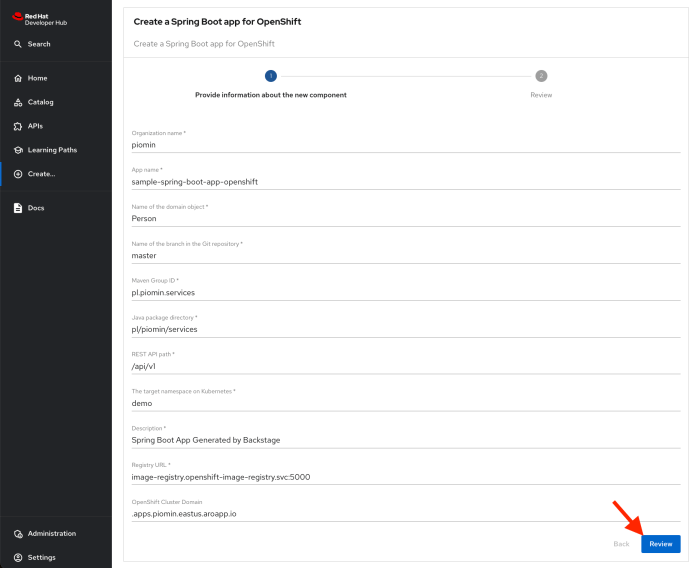Click the Organization name field
Screen dimensions: 696x568
coord(392,144)
